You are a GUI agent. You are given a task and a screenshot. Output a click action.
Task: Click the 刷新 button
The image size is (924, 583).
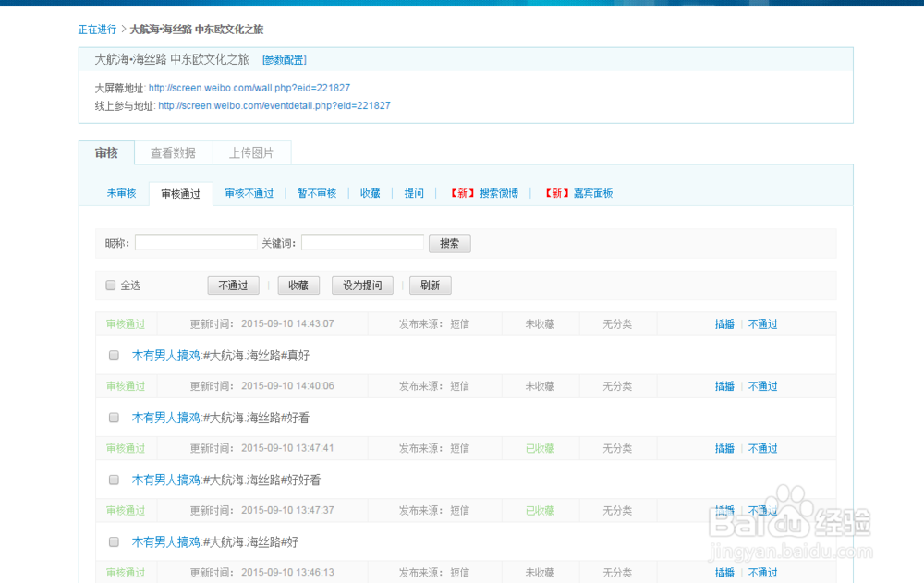click(431, 285)
